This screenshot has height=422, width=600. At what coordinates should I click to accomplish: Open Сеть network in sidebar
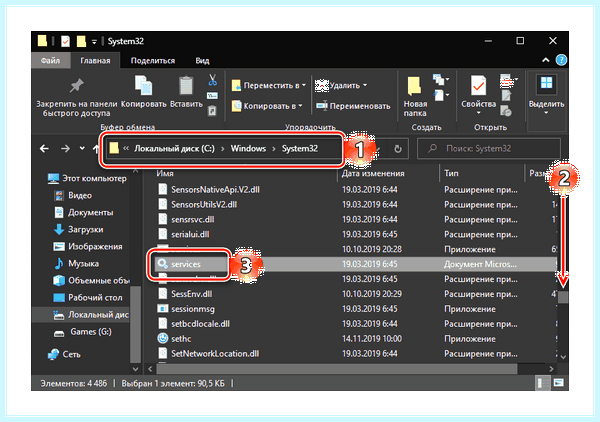(x=64, y=354)
